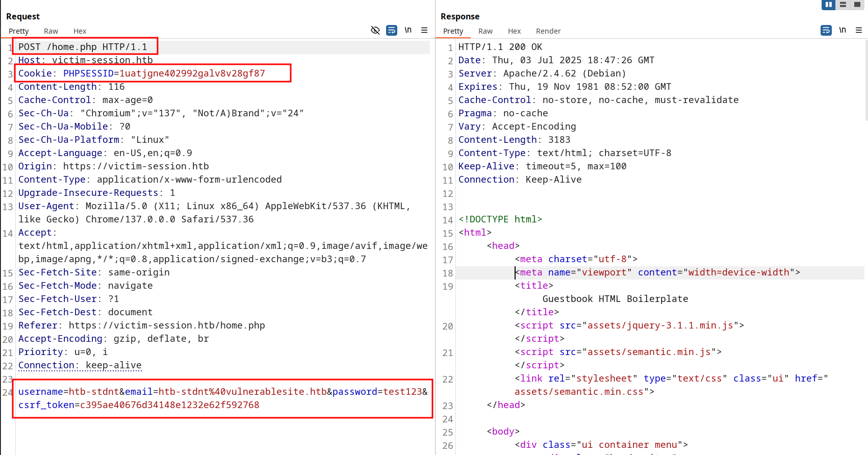The image size is (868, 455).
Task: Click Content-Type application/x-www-form-urlencoded header
Action: (x=150, y=180)
